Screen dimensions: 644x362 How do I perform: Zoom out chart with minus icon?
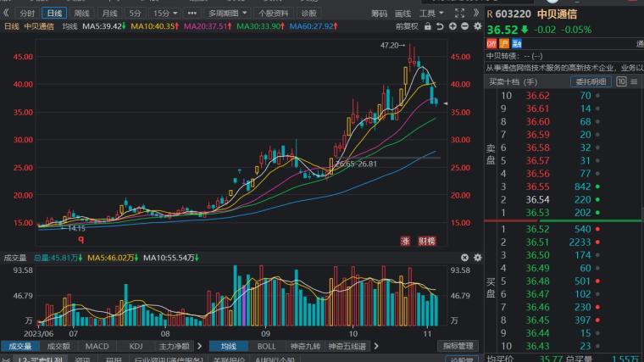coord(464,26)
